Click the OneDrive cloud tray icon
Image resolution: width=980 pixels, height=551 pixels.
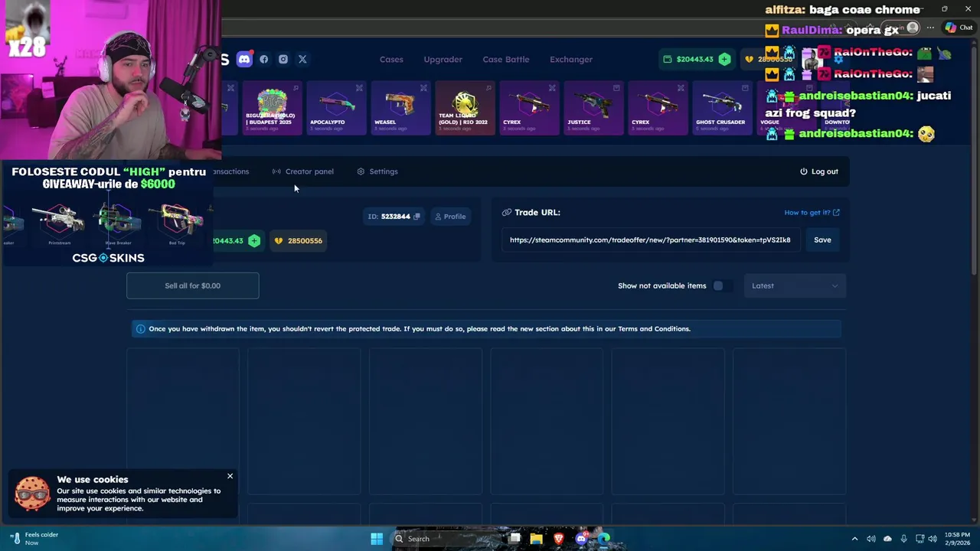click(887, 539)
